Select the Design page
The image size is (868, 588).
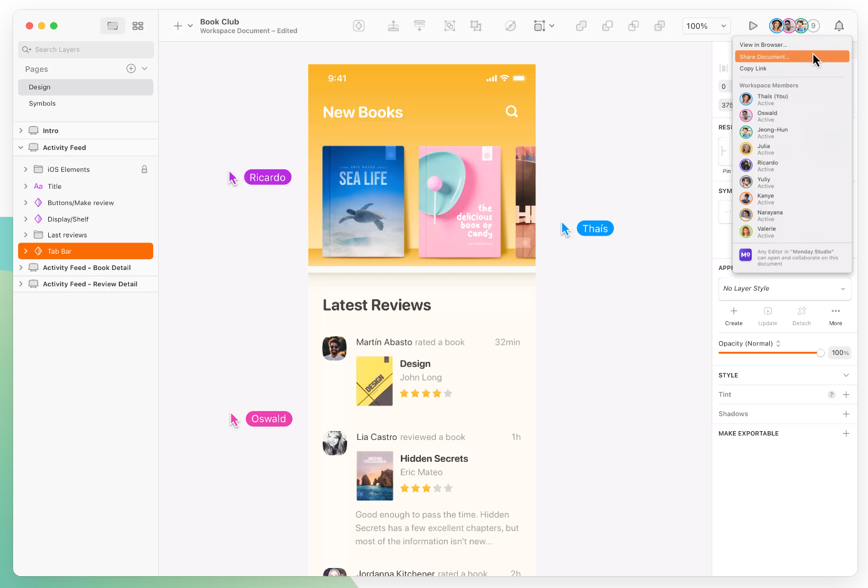click(x=86, y=87)
